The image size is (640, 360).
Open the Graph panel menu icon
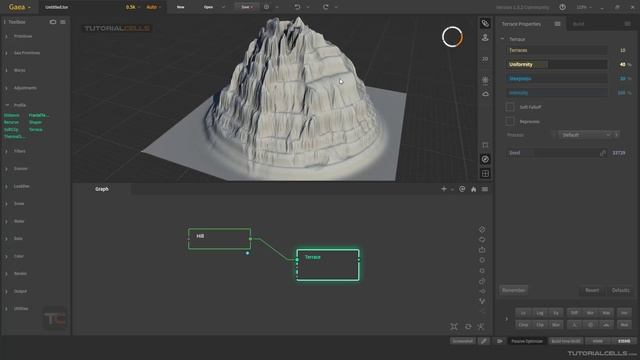click(x=485, y=189)
